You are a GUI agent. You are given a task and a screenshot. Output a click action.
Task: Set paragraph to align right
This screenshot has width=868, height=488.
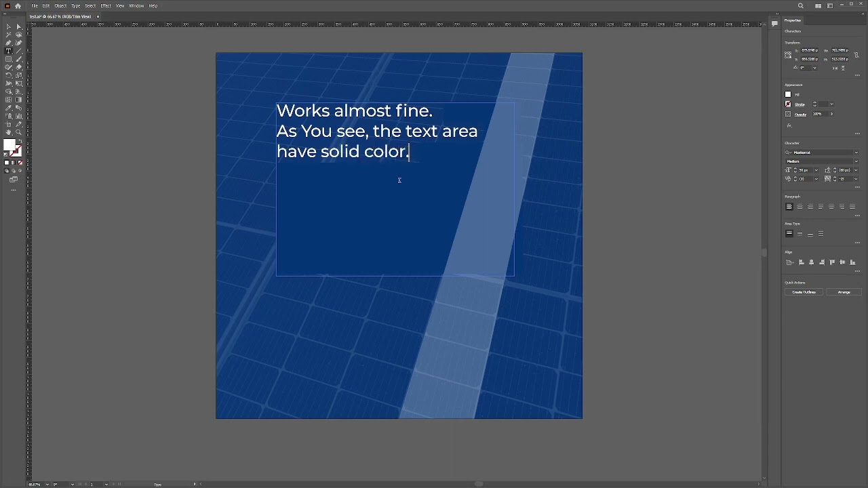tap(810, 207)
